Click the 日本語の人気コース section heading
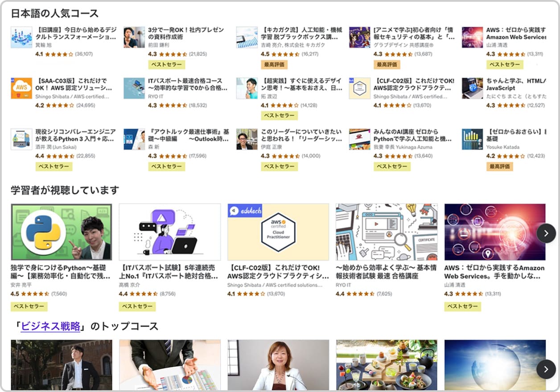The image size is (560, 392). click(x=54, y=13)
